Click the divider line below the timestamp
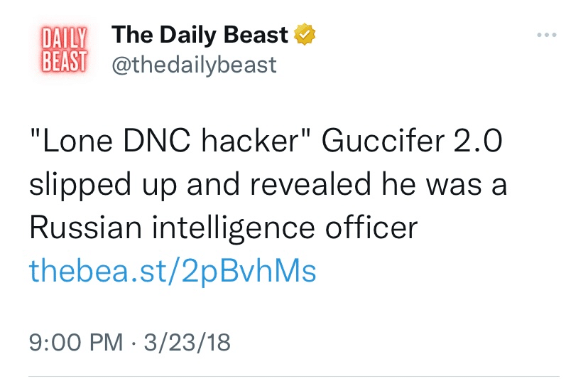The width and height of the screenshot is (588, 379). 293,376
